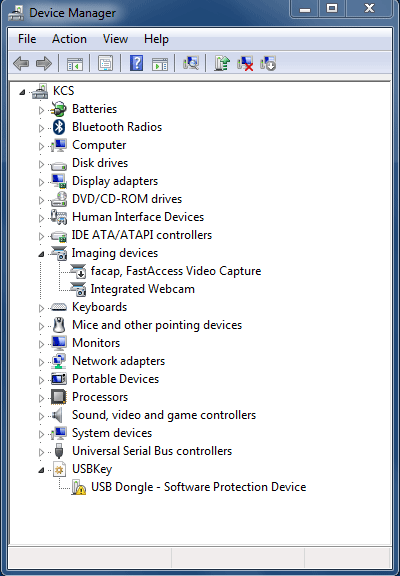Click the Monitors icon
This screenshot has height=576, width=400.
tap(59, 343)
